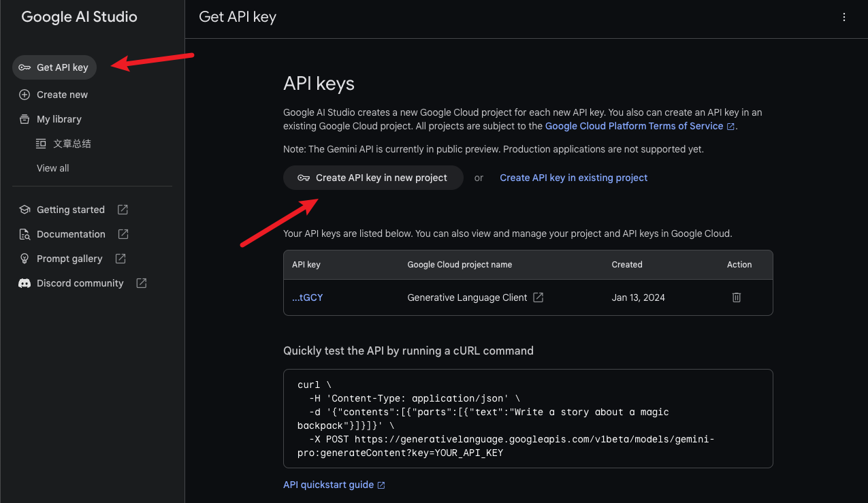Click the Google AI Studio logo text
Viewport: 868px width, 503px height.
(79, 17)
